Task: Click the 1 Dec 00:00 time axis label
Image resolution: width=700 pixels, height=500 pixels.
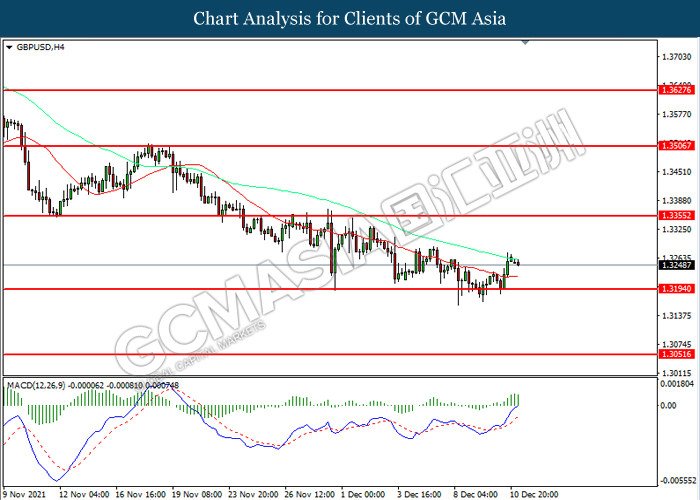Action: coord(363,494)
